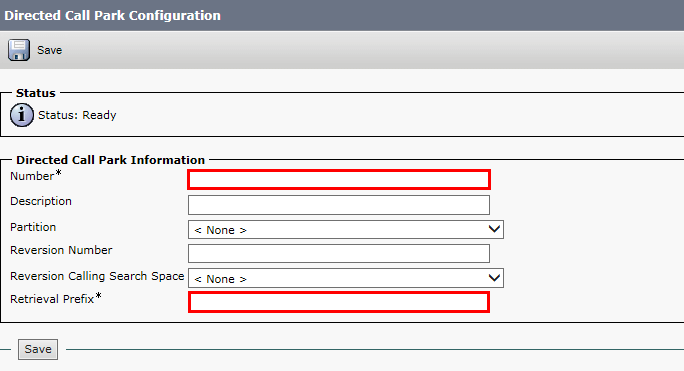Viewport: 684px width, 371px height.
Task: Click the chevron arrow on Partition combo box
Action: pos(494,229)
